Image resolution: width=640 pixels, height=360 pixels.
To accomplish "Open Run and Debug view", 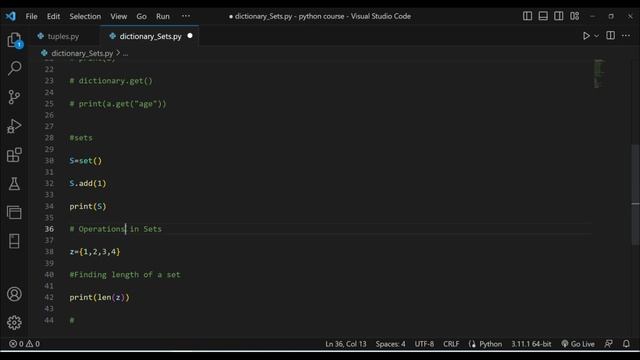I will (14, 126).
